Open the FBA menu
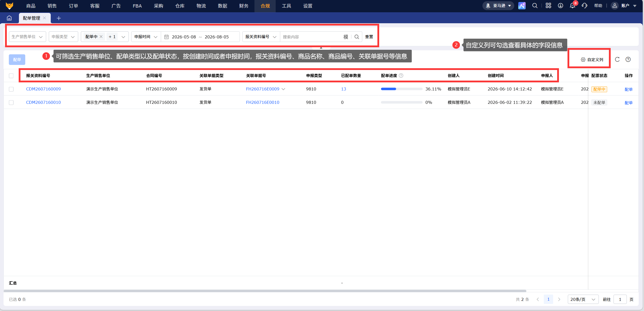 (137, 6)
